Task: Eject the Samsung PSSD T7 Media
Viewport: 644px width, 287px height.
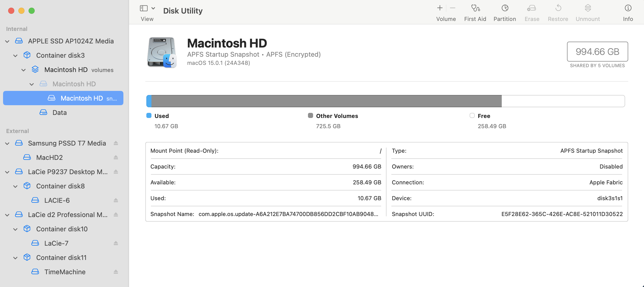Action: pos(116,143)
